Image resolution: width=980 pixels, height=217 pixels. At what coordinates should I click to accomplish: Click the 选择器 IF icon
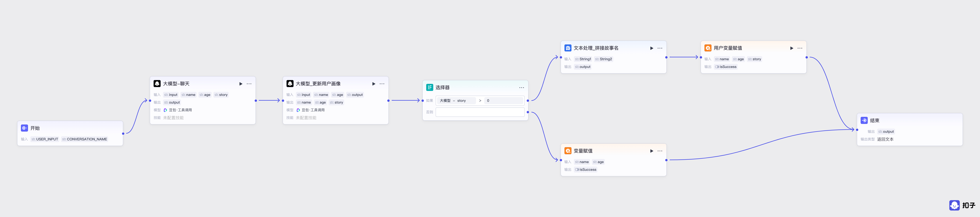[x=429, y=87]
